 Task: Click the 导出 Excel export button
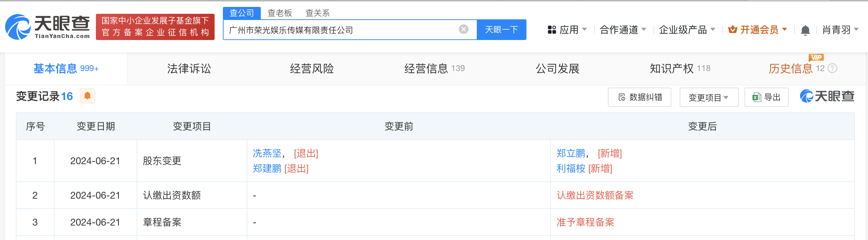click(x=766, y=98)
